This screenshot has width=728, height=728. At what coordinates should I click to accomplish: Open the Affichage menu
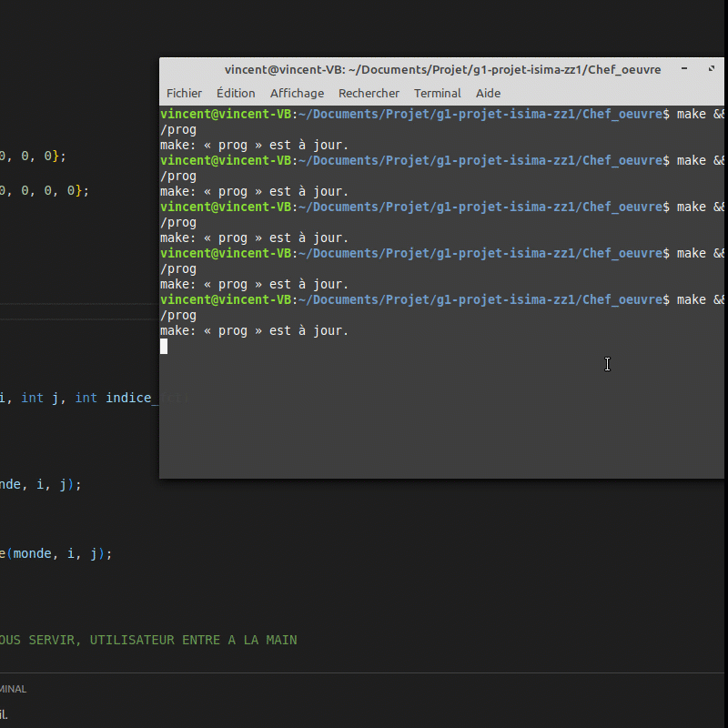pyautogui.click(x=297, y=93)
